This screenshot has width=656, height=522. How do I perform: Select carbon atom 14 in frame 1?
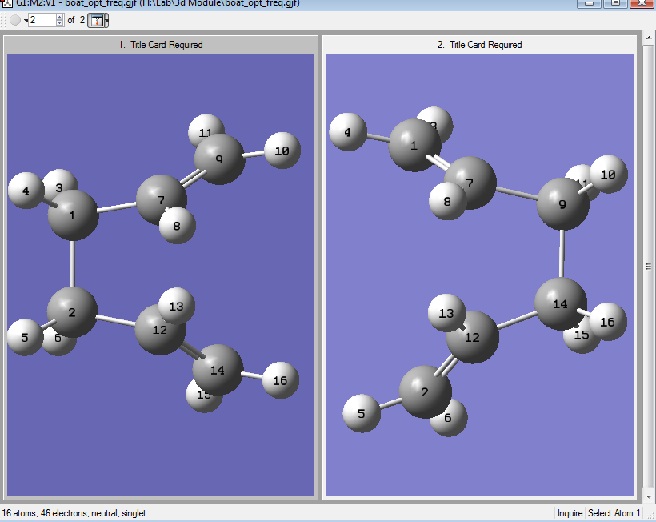tap(217, 370)
